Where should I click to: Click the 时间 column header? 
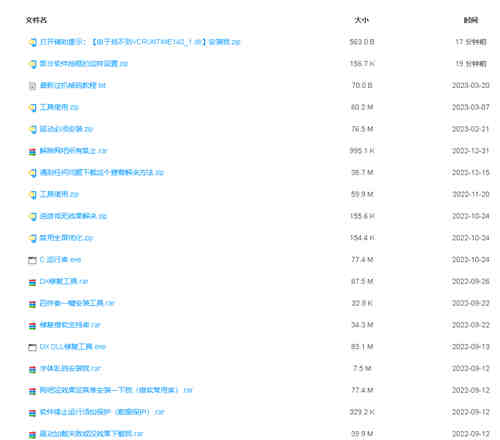[471, 20]
